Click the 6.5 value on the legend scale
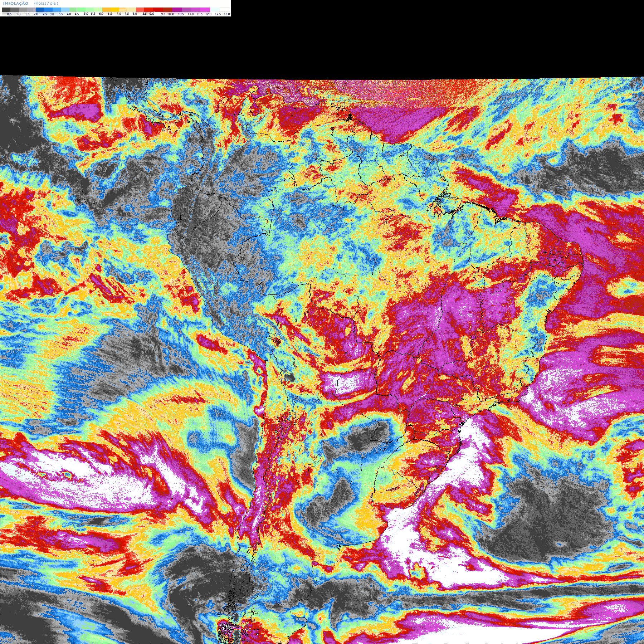 (110, 14)
